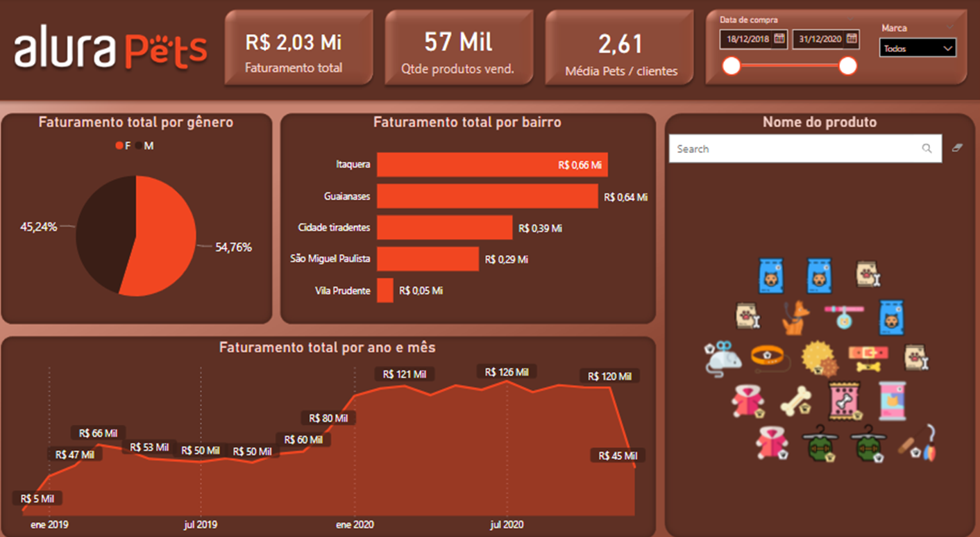The width and height of the screenshot is (980, 537).
Task: Select the red collar with bone tag
Action: click(867, 358)
